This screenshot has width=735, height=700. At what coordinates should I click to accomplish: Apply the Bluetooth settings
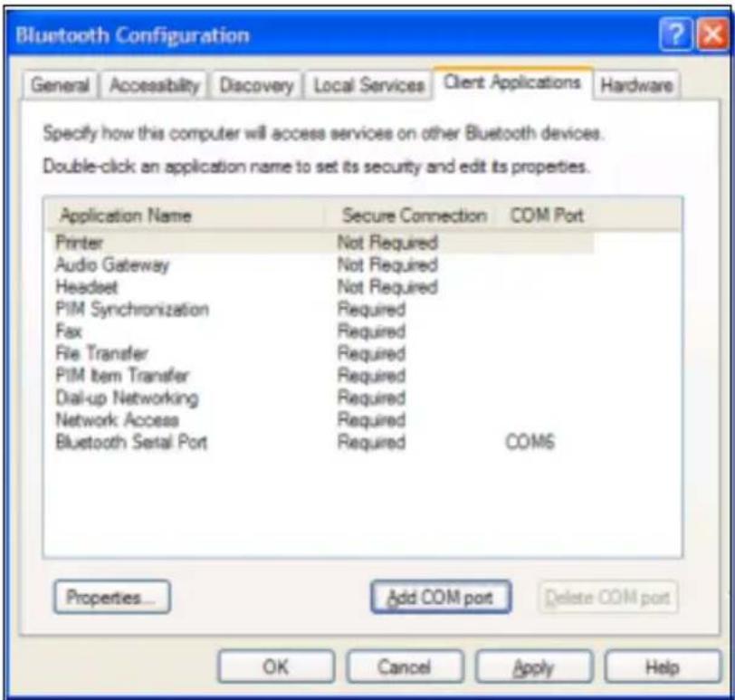(x=534, y=666)
